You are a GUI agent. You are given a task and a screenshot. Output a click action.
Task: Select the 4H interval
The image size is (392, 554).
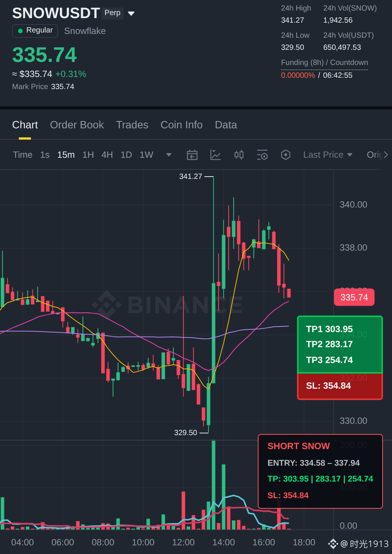[x=107, y=155]
